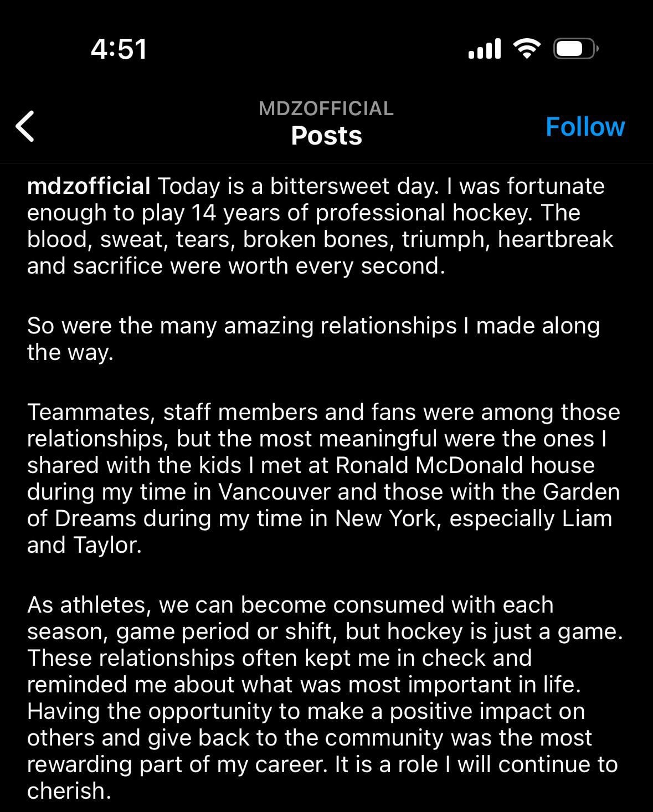Tap the cellular signal bars icon
Screen dimensions: 653x812
(484, 49)
